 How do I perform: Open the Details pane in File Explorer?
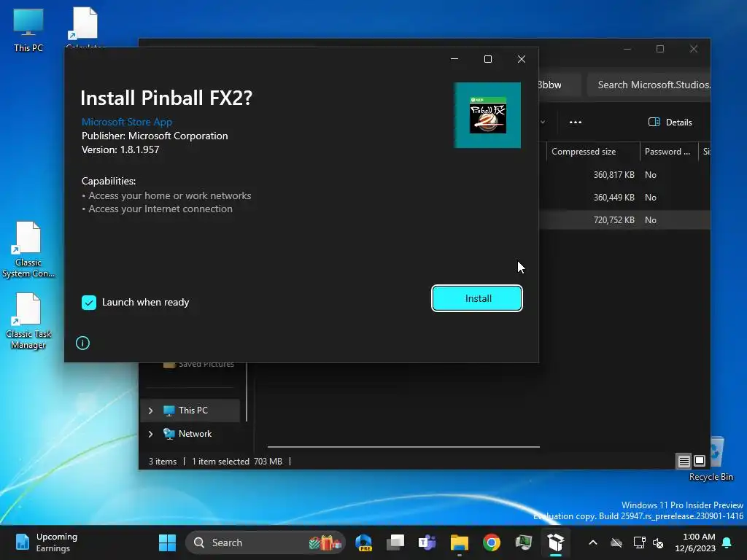[670, 122]
